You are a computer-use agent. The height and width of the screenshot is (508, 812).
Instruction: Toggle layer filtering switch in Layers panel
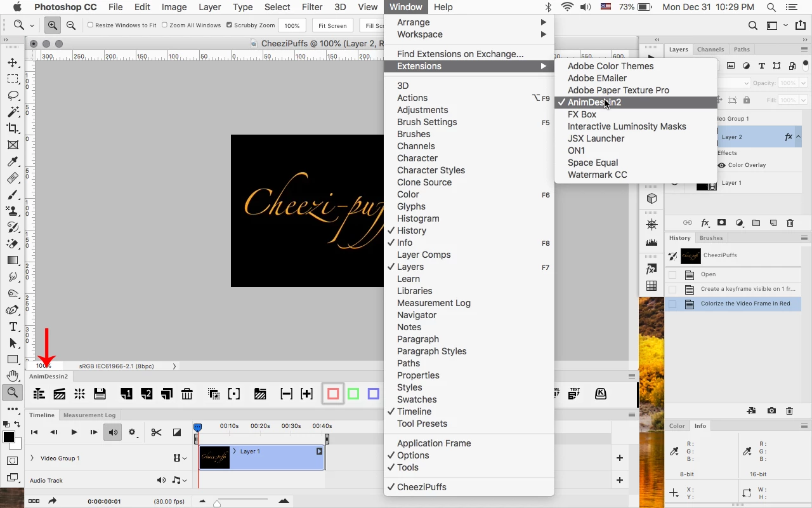(x=806, y=65)
